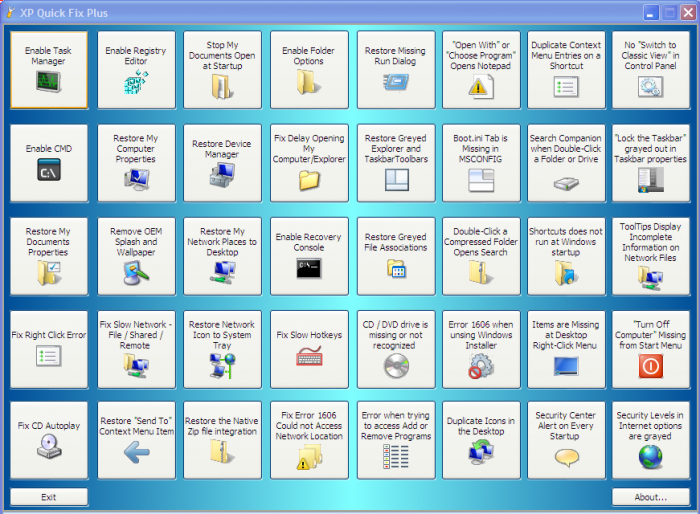This screenshot has width=700, height=514.
Task: Click the Enable Task Manager monitor icon
Action: (x=49, y=82)
